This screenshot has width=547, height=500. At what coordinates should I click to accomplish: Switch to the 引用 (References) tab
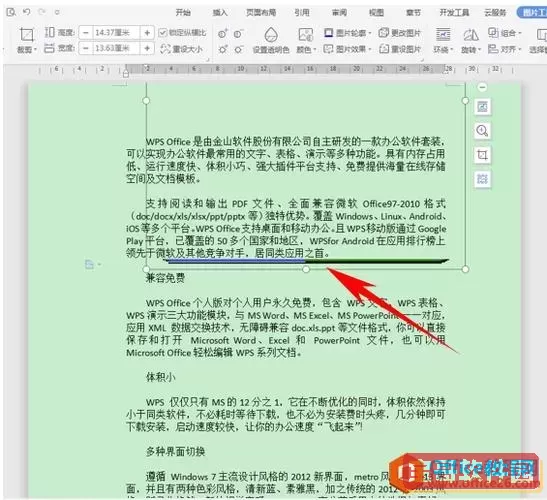coord(302,13)
